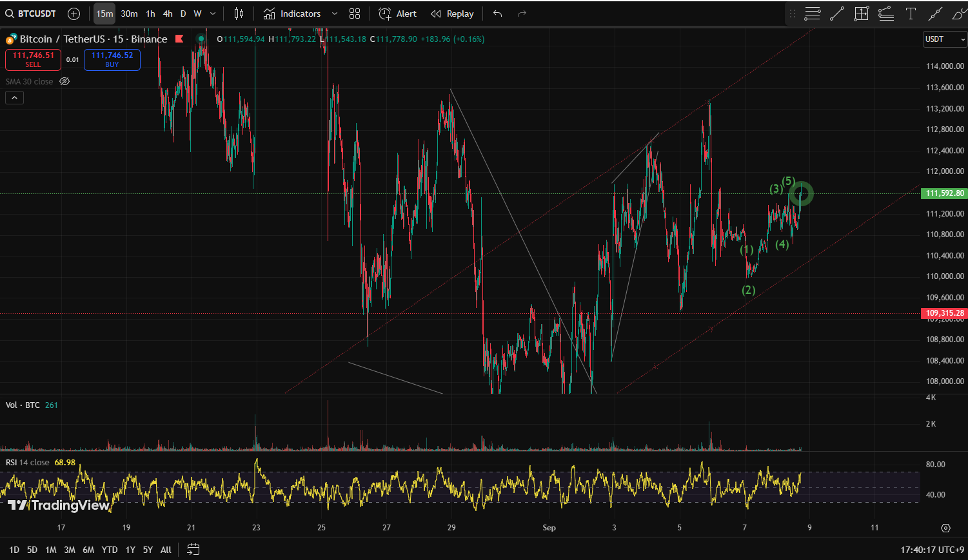Click the BUY 111,746.52 button

pos(112,60)
